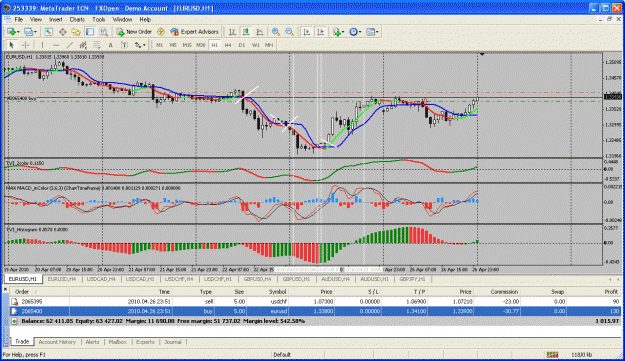Switch chart to line chart type

pyautogui.click(x=260, y=32)
